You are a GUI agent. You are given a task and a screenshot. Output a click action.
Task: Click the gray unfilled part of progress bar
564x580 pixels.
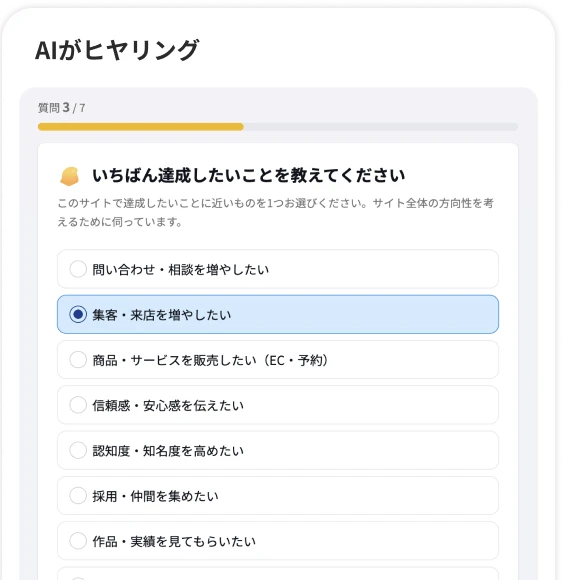[381, 127]
